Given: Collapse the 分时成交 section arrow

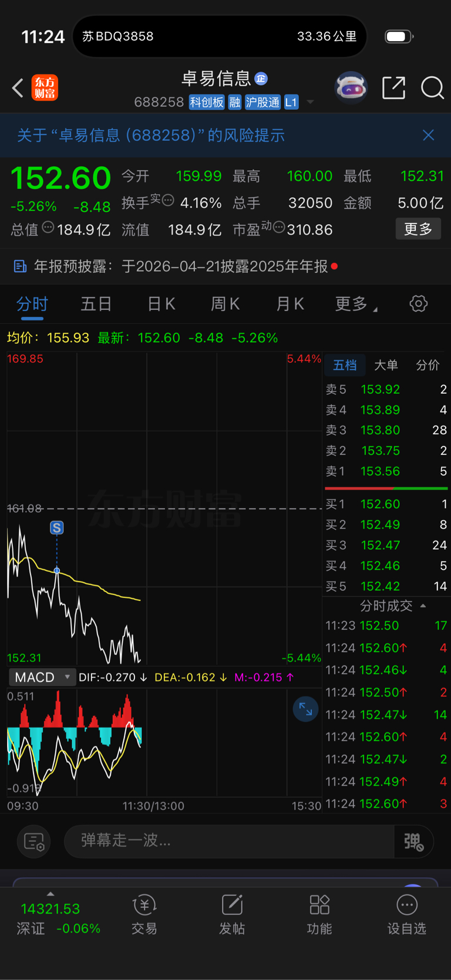Looking at the screenshot, I should (x=423, y=606).
